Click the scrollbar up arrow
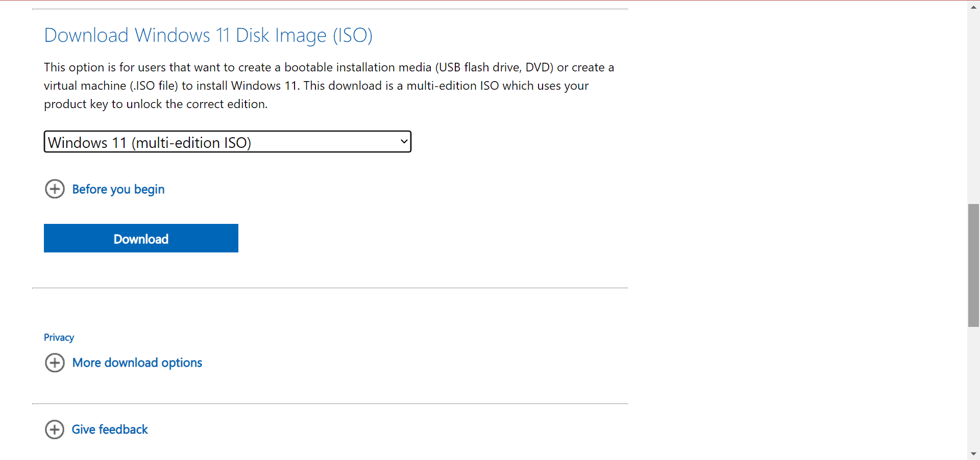Image resolution: width=980 pixels, height=460 pixels. point(974,7)
